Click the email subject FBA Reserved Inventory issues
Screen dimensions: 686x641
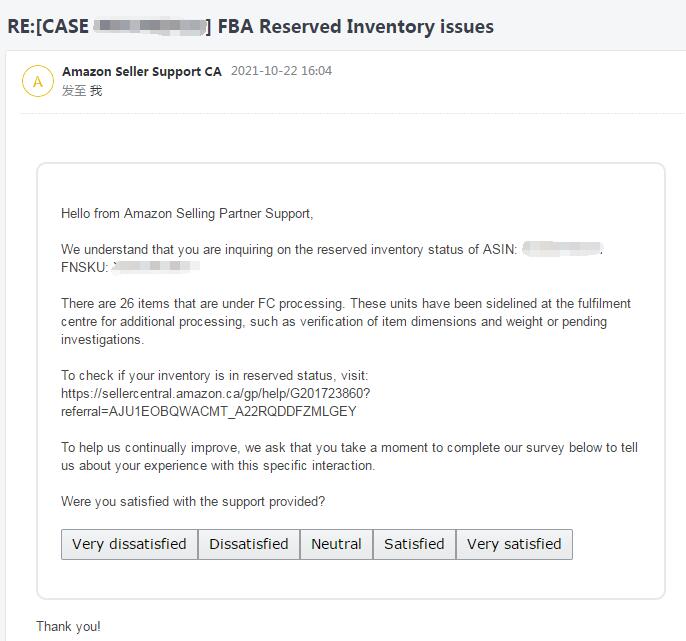(x=356, y=26)
